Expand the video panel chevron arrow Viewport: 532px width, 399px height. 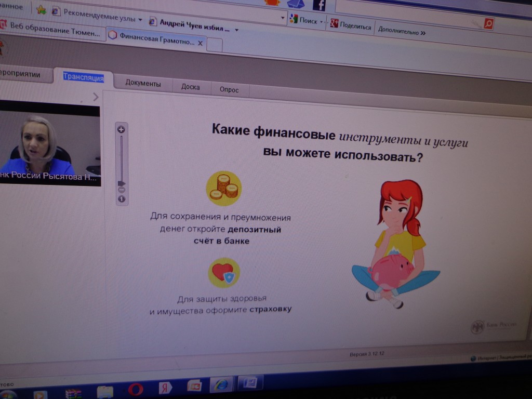coord(96,97)
